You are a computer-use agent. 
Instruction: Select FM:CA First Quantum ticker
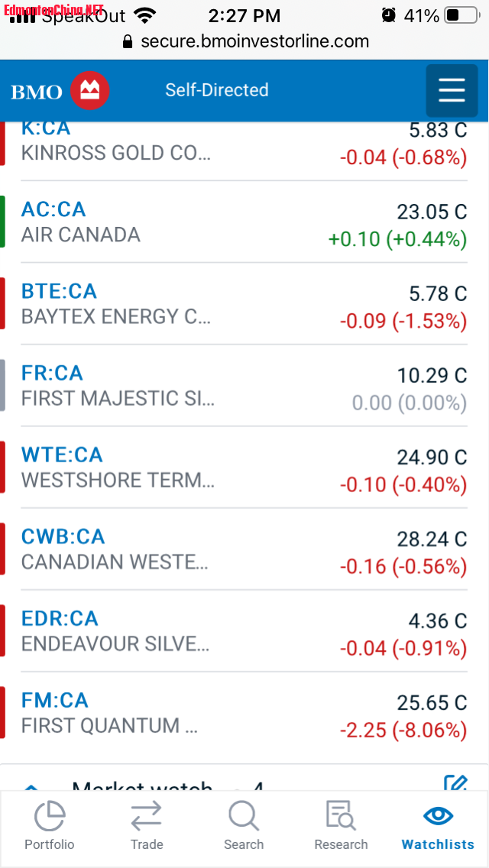55,701
